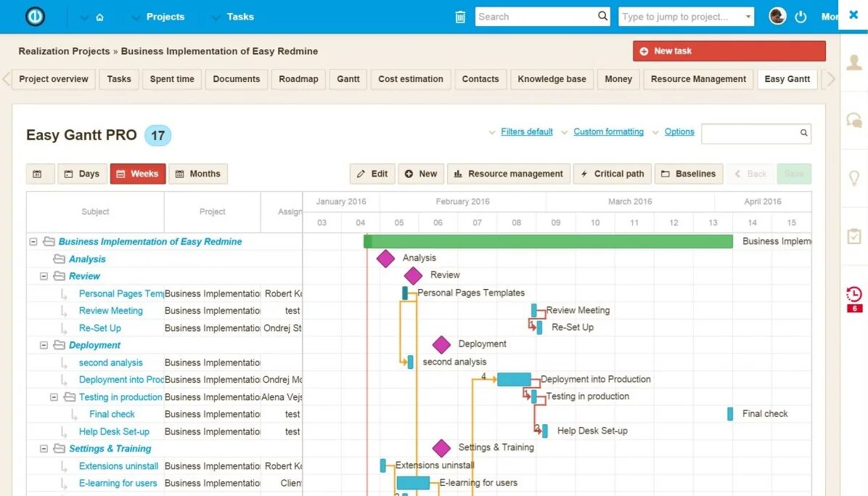Image resolution: width=868 pixels, height=496 pixels.
Task: Click the Final check task bar
Action: pos(730,414)
